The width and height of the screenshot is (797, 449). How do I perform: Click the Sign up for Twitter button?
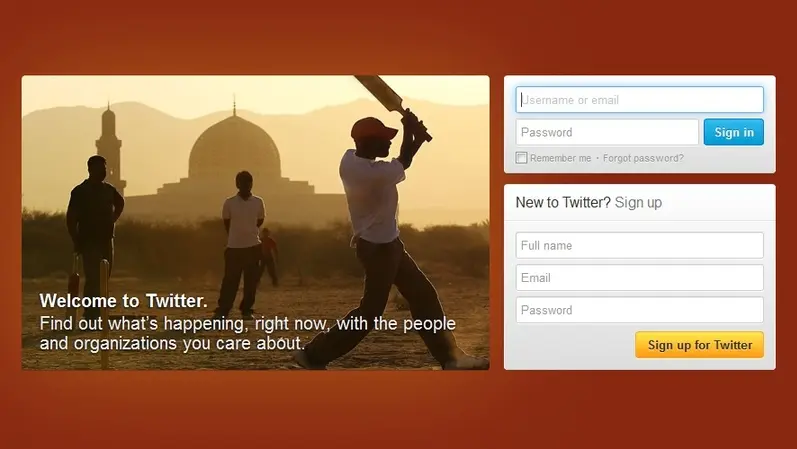699,345
